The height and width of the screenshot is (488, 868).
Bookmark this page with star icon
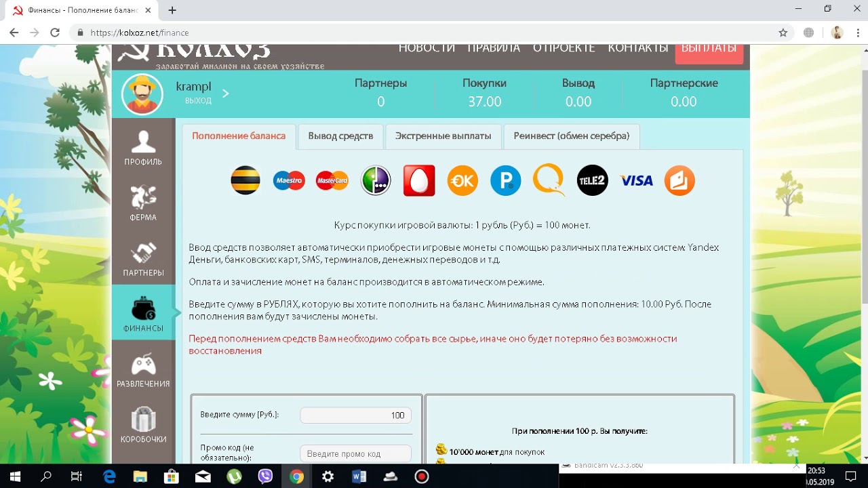(783, 33)
